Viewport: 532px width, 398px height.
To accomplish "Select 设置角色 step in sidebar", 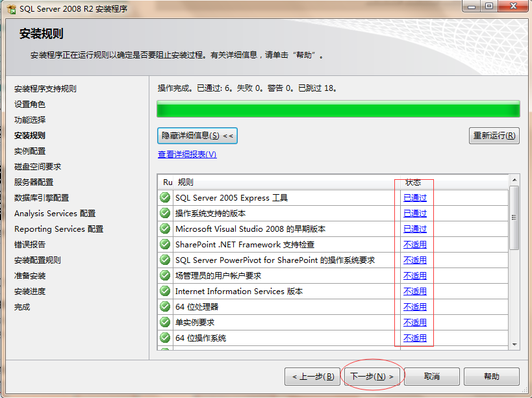I will (x=29, y=104).
